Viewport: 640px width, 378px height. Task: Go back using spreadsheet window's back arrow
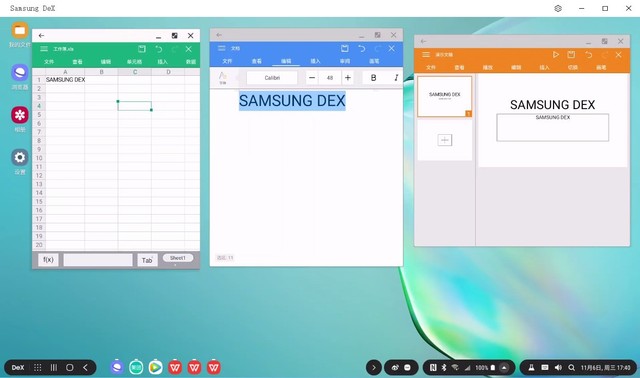41,36
